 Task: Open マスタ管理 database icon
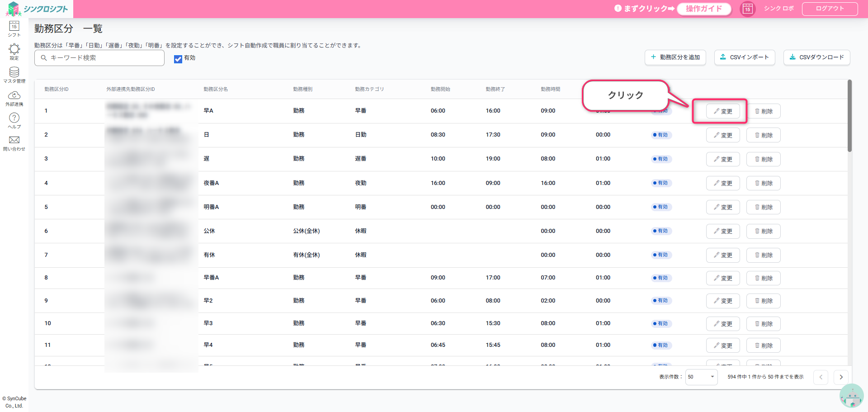(x=14, y=75)
